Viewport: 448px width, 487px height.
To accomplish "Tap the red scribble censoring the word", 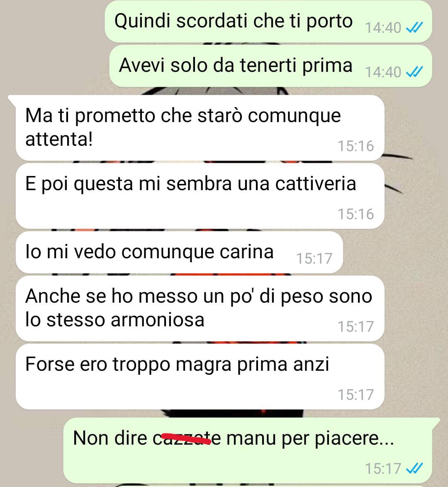I will 186,438.
